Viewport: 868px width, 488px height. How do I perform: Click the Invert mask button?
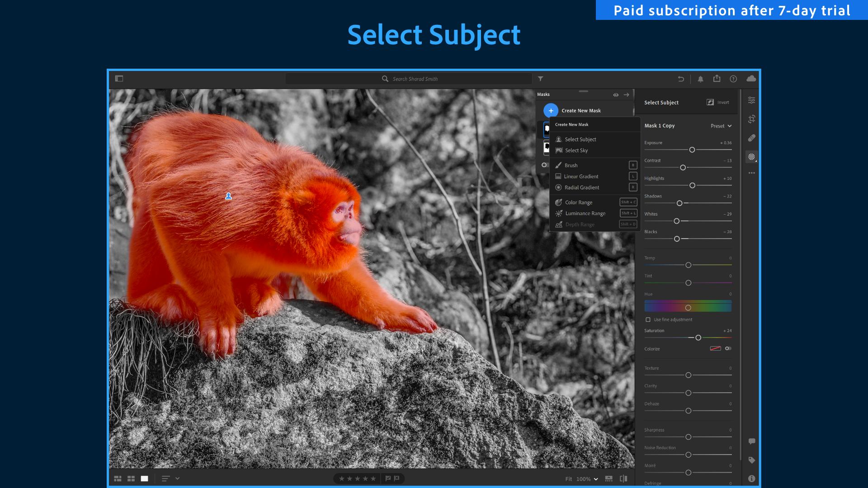tap(718, 103)
